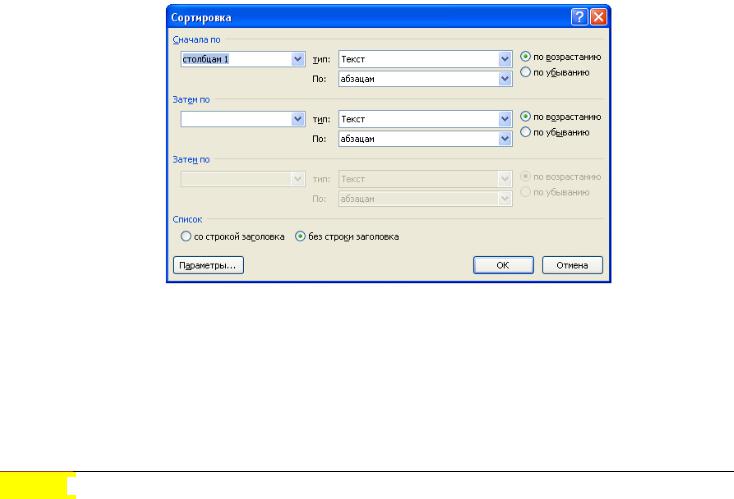Close the Сортировка dialog

[x=599, y=17]
